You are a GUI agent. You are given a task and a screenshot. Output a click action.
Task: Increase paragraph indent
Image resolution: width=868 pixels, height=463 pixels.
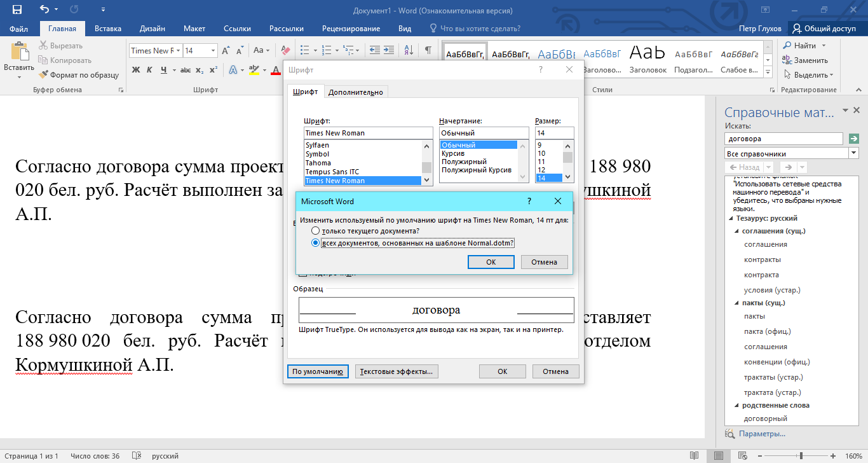coord(390,50)
